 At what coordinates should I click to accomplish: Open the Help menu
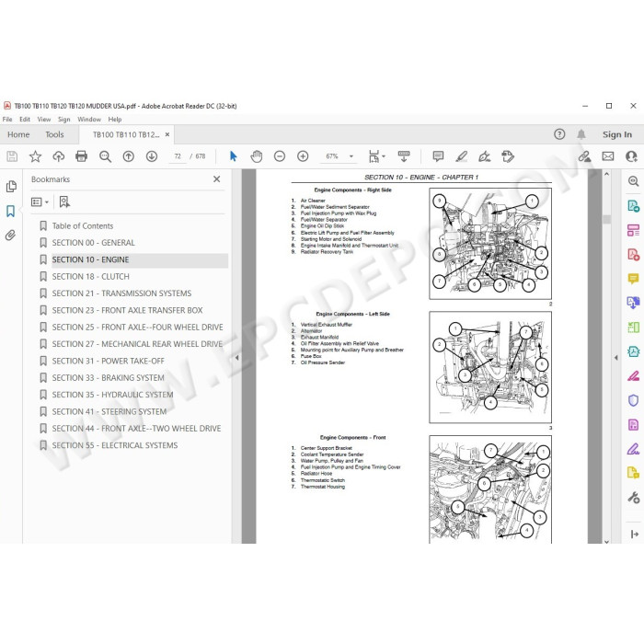click(x=115, y=119)
